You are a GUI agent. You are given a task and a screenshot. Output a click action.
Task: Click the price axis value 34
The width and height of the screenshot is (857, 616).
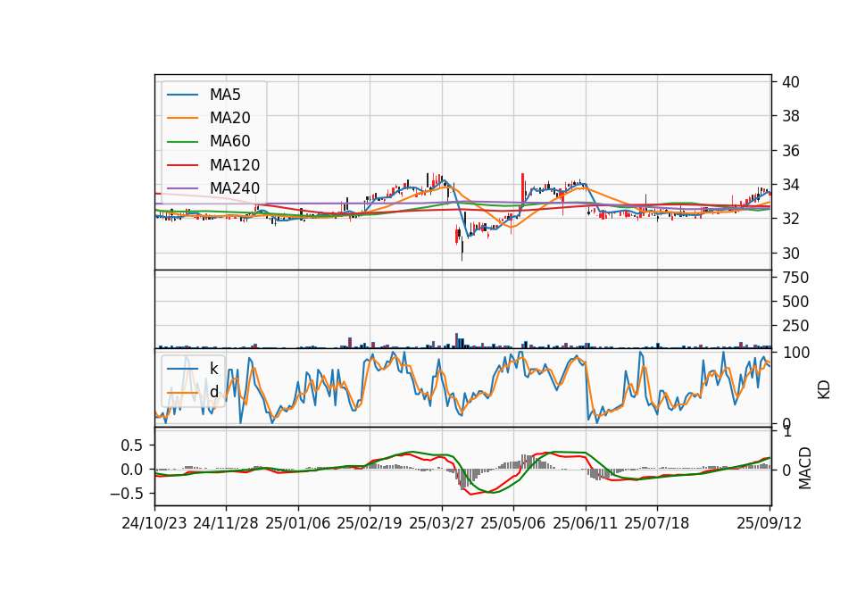790,185
